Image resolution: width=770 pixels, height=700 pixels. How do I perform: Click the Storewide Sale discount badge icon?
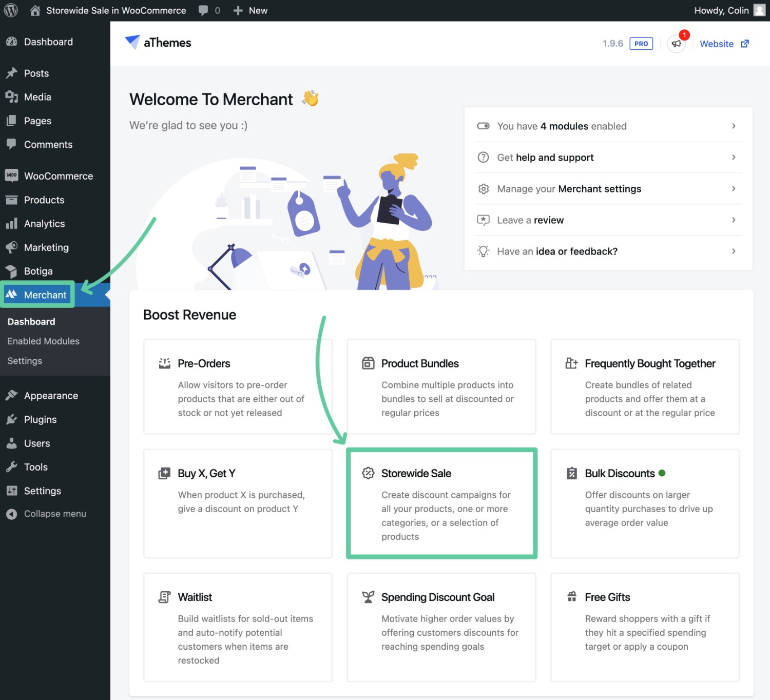368,473
